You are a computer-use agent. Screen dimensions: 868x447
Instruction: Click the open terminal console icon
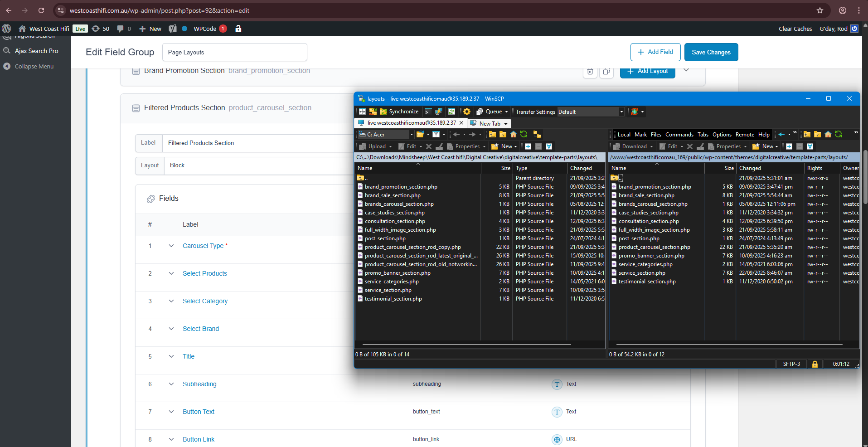[x=428, y=112]
